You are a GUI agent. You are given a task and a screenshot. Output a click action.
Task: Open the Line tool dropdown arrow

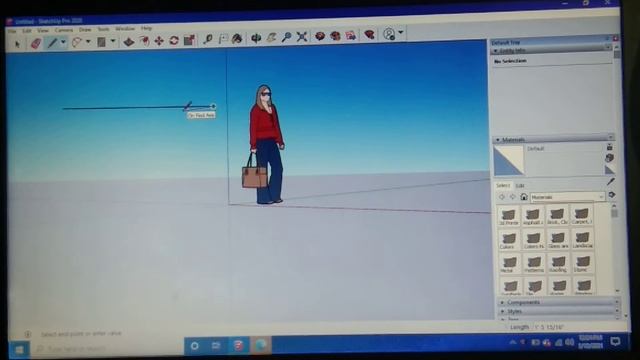tap(63, 42)
